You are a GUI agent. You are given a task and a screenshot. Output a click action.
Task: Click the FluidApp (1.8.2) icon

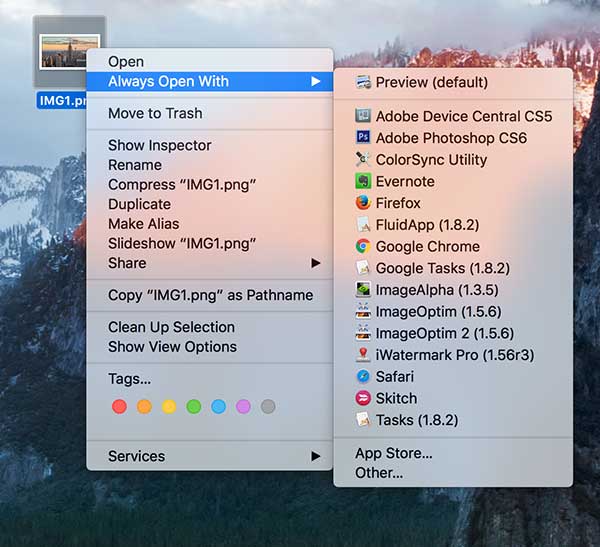363,224
